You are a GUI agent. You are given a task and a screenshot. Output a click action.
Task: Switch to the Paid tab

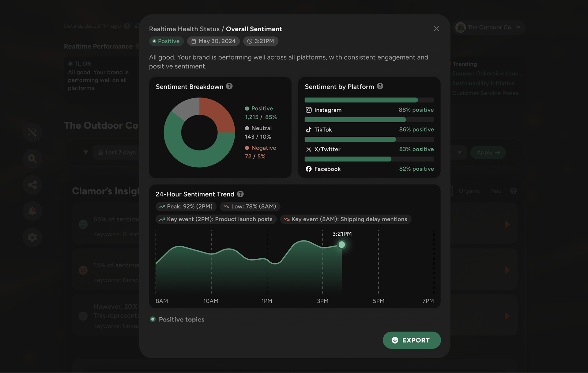coord(496,191)
